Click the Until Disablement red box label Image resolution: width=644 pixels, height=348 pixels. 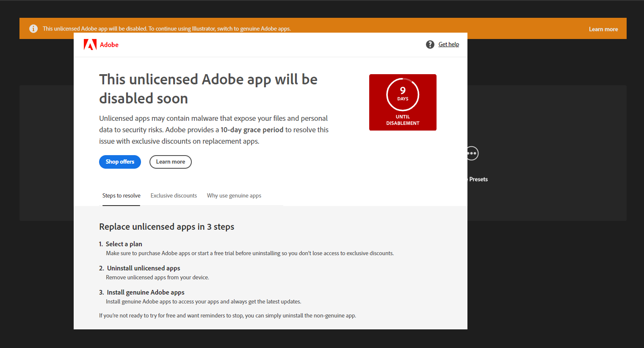(403, 120)
